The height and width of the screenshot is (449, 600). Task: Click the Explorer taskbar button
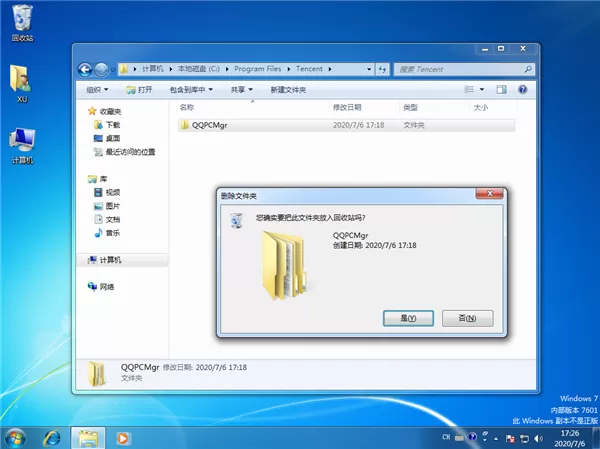pos(88,438)
